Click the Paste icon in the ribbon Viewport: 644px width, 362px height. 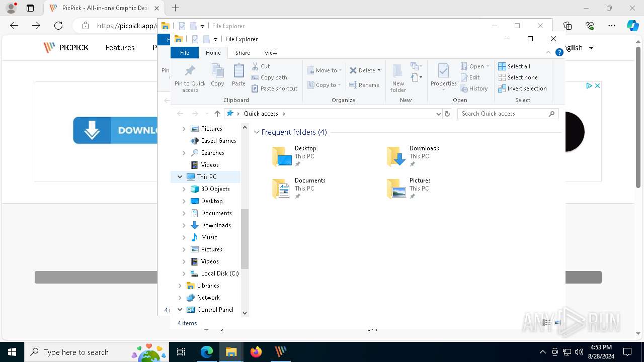238,75
